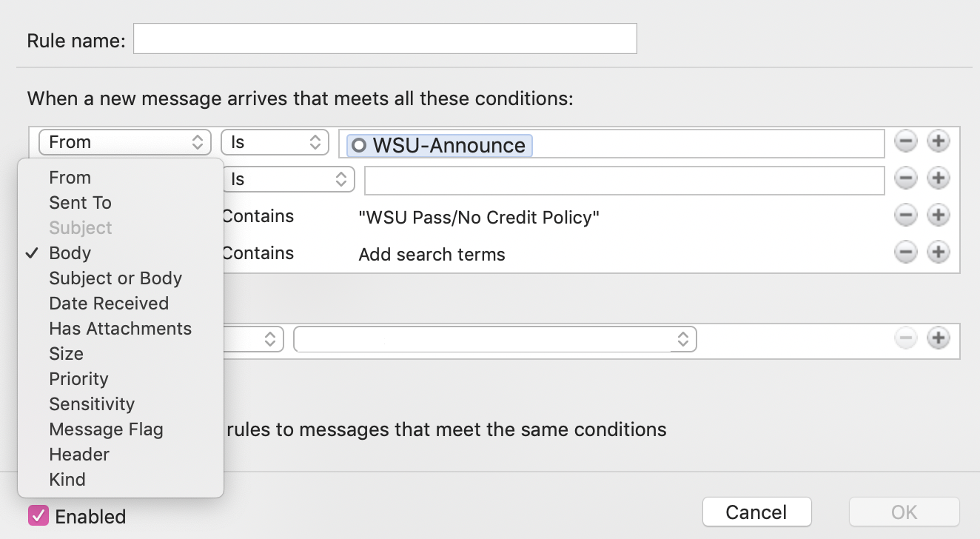Viewport: 980px width, 539px height.
Task: Remove the WSU-Announce From condition row
Action: pyautogui.click(x=906, y=141)
